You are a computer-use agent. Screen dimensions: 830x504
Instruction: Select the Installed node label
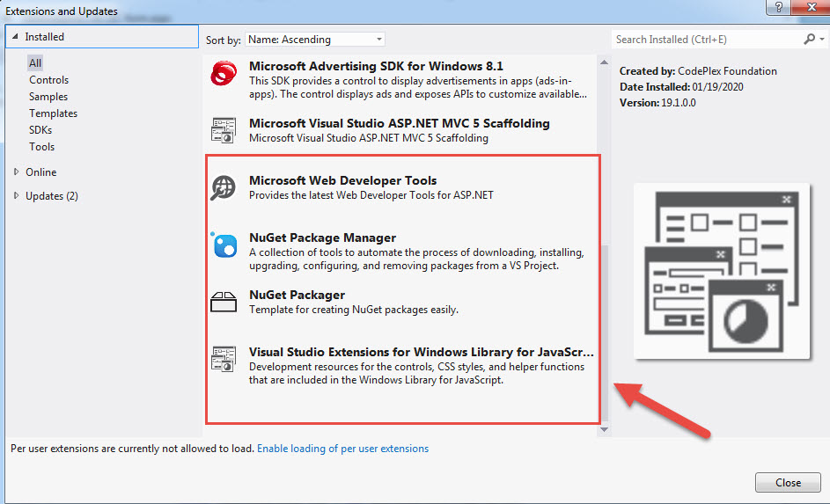pyautogui.click(x=45, y=36)
